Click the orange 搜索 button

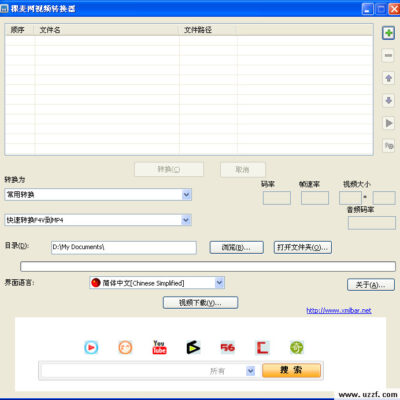point(291,370)
